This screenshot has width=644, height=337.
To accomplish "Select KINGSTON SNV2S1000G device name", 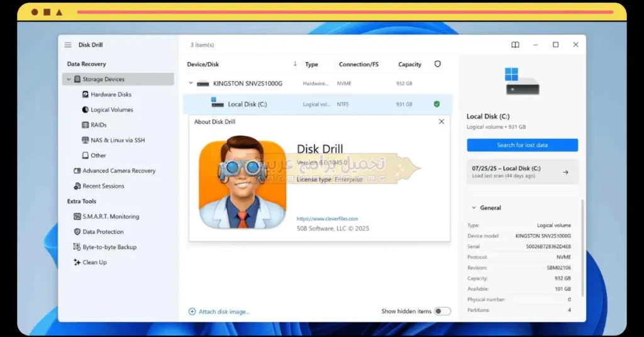I will [248, 84].
